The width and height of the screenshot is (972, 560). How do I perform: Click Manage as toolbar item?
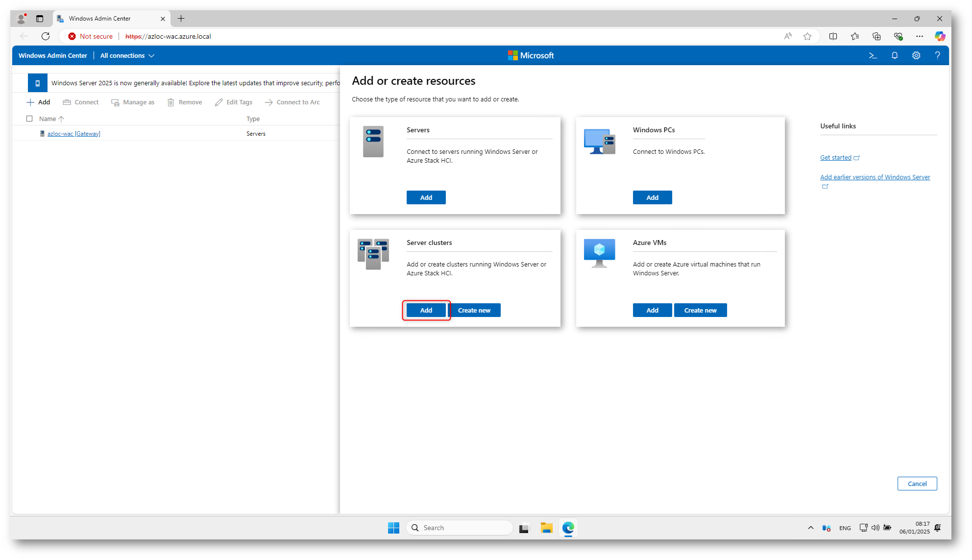133,102
